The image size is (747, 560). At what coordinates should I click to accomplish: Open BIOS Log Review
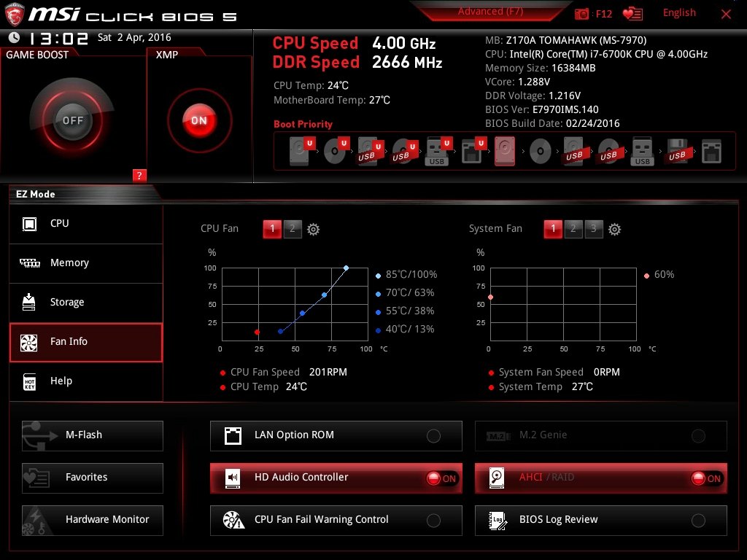pyautogui.click(x=601, y=521)
